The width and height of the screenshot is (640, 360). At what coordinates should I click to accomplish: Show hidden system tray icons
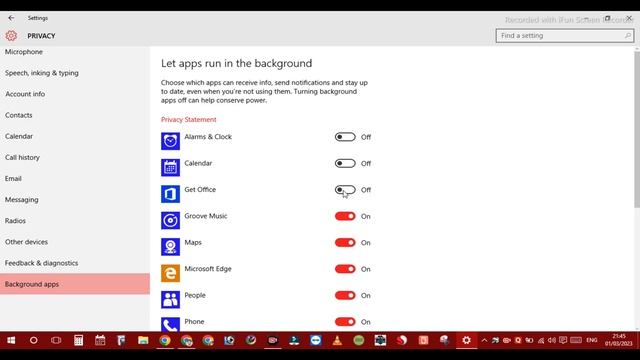[x=484, y=340]
